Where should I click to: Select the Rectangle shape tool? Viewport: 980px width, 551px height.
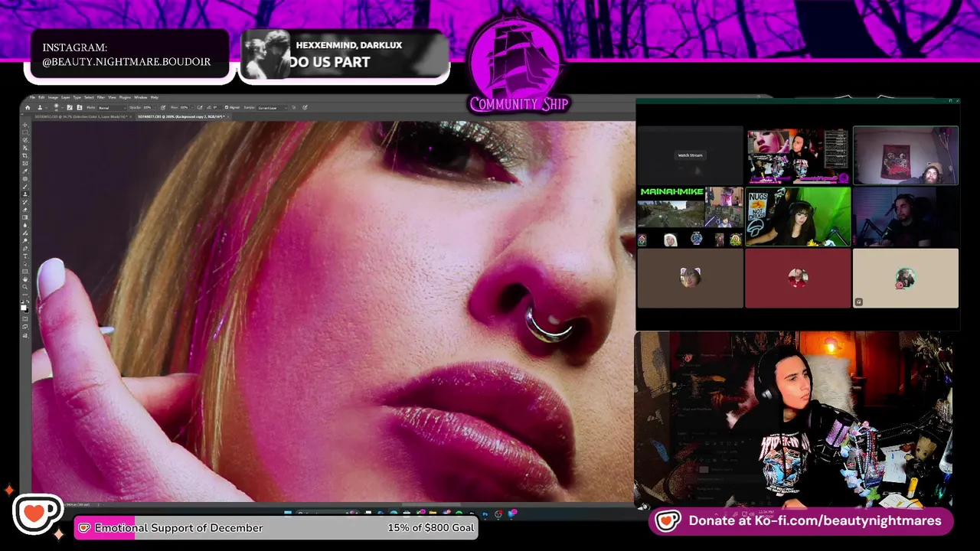click(24, 272)
